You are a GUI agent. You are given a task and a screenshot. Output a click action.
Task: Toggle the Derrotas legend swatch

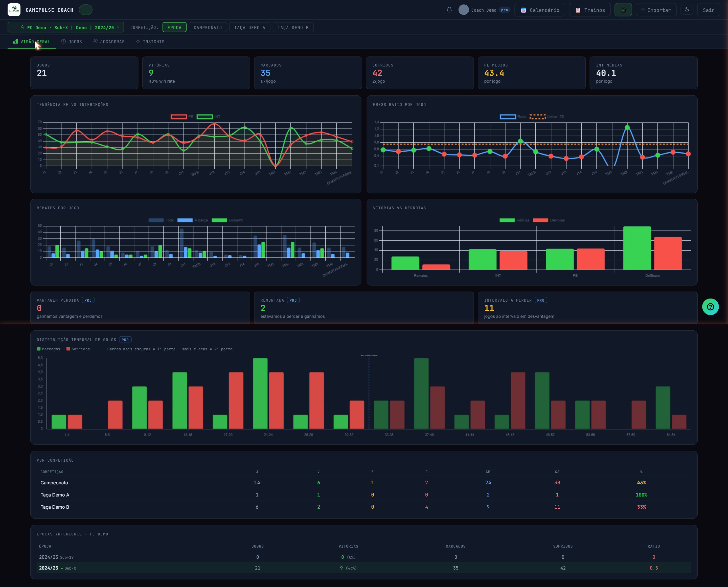pos(540,220)
